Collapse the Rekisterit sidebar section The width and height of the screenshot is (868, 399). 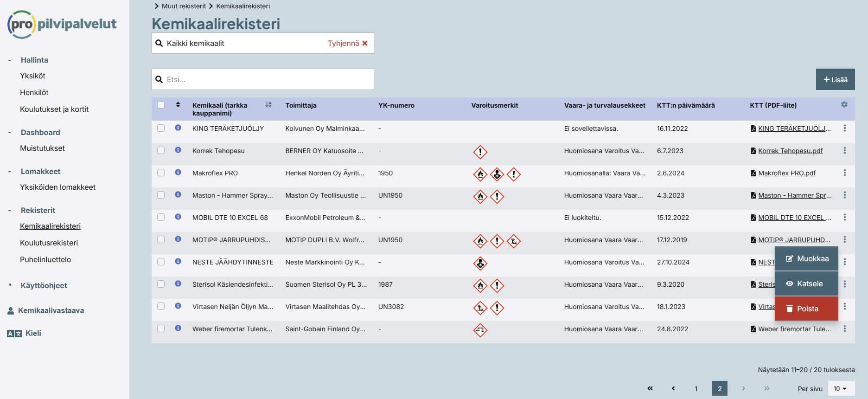(10, 210)
